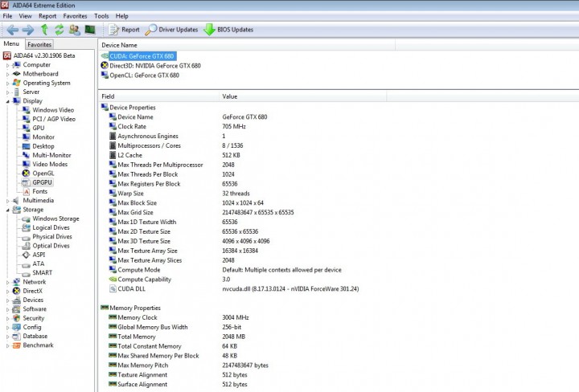Screen dimensions: 579x392
Task: Click the Desktop tree item icon
Action: click(x=26, y=146)
